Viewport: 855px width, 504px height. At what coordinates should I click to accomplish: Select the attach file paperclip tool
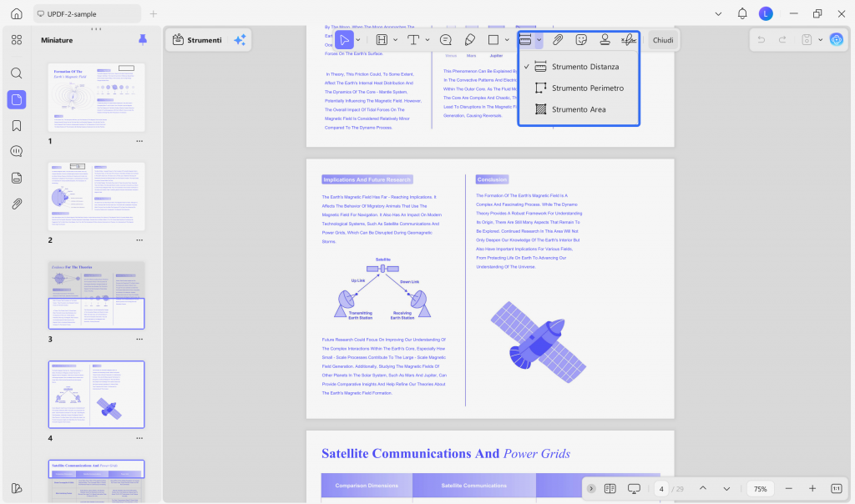557,40
